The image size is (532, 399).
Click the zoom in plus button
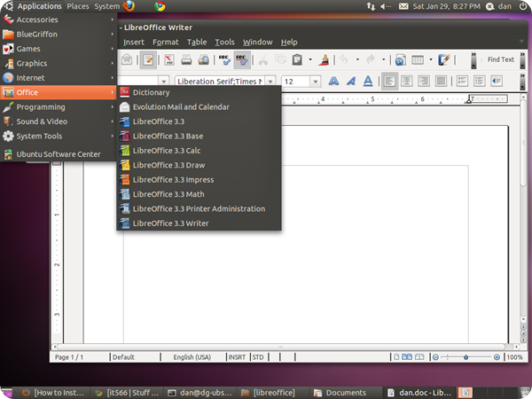click(497, 357)
